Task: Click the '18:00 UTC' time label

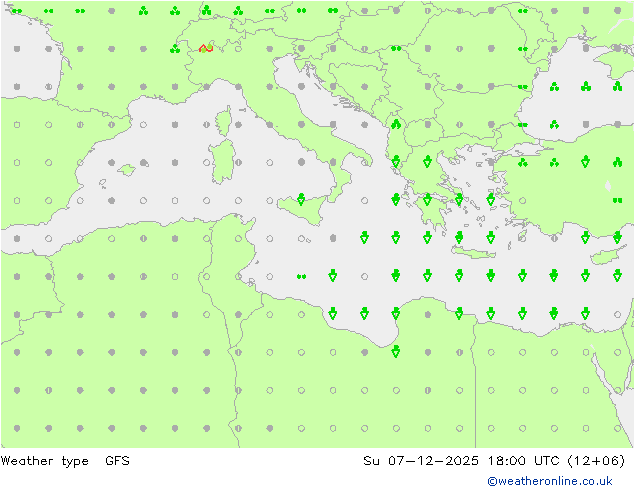Action: (523, 460)
